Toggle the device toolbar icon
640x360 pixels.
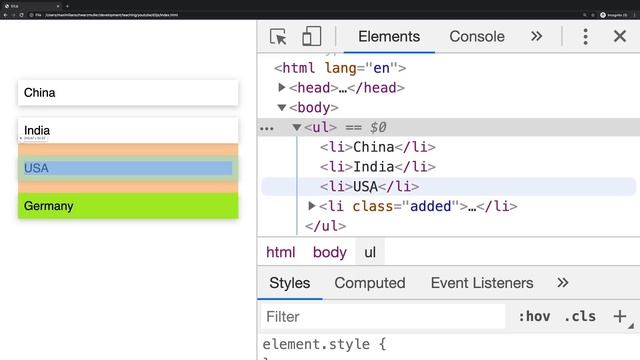click(311, 36)
